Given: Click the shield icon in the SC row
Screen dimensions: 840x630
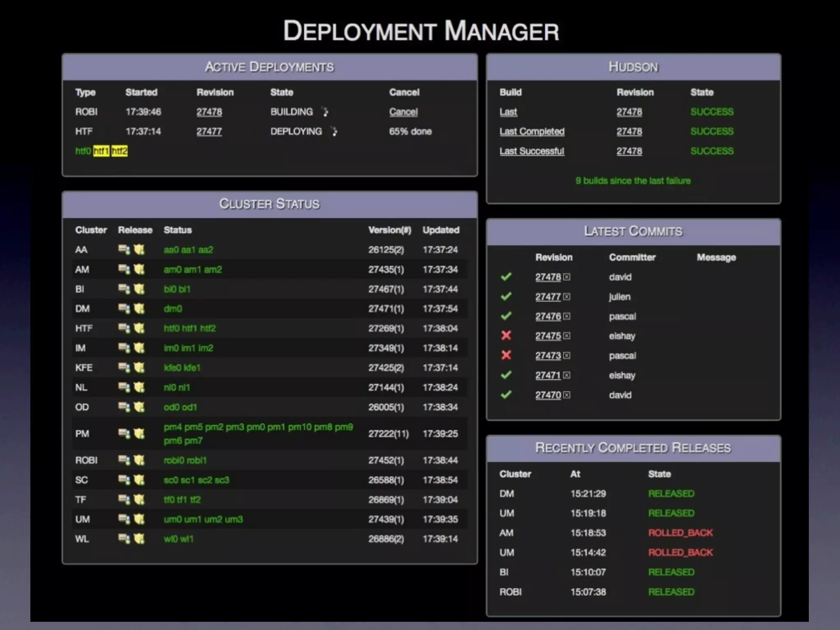Looking at the screenshot, I should 139,480.
